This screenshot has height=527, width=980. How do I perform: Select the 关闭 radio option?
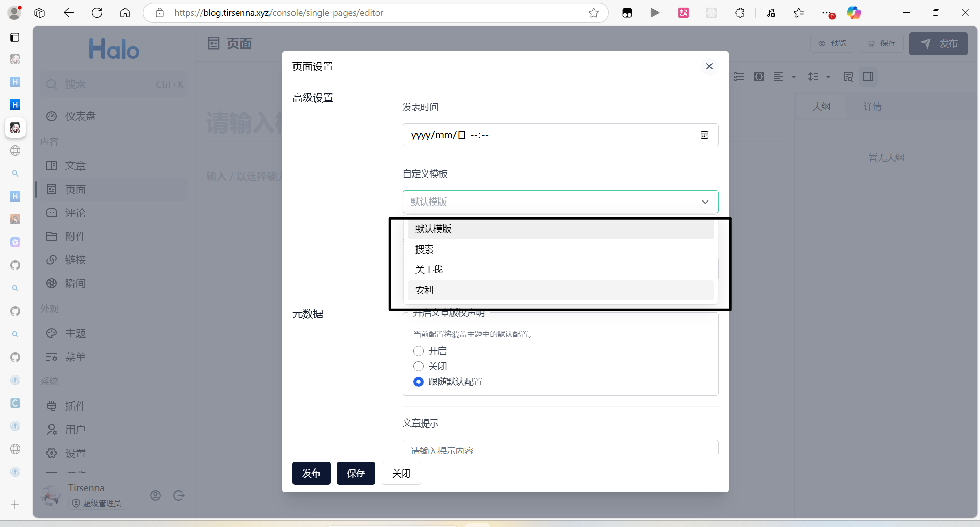(419, 366)
